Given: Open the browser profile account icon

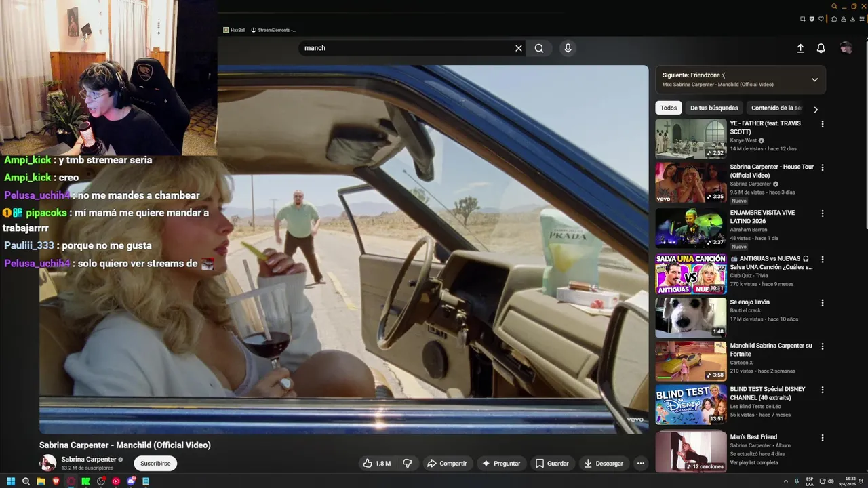Looking at the screenshot, I should 843,19.
